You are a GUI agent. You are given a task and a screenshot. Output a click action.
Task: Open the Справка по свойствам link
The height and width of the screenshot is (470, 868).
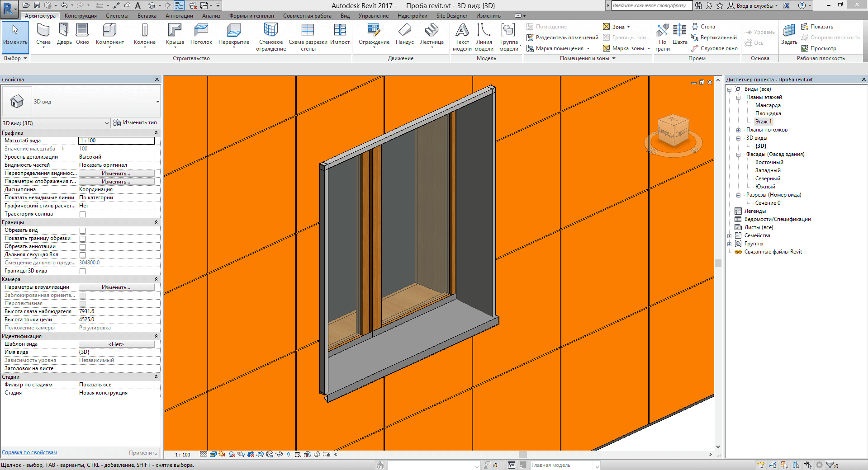[x=29, y=452]
